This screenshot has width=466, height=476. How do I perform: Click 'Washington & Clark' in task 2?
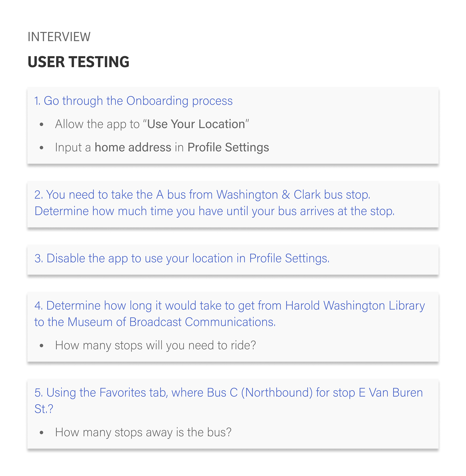point(268,195)
